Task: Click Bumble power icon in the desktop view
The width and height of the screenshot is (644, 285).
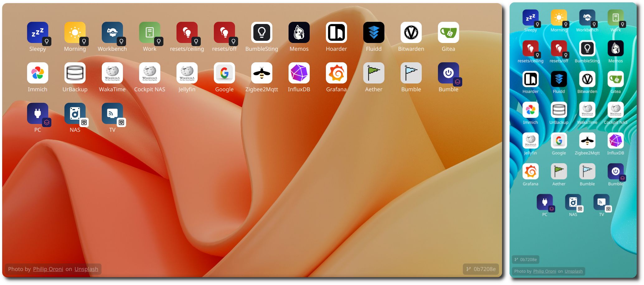Action: tap(449, 73)
